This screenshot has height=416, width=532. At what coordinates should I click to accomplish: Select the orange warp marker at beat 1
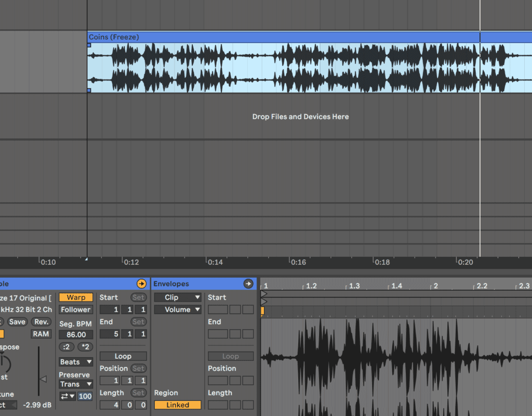(262, 310)
